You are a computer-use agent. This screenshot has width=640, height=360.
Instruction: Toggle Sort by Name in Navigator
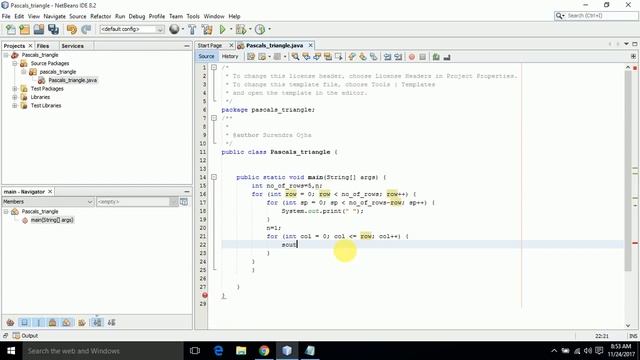[x=97, y=322]
